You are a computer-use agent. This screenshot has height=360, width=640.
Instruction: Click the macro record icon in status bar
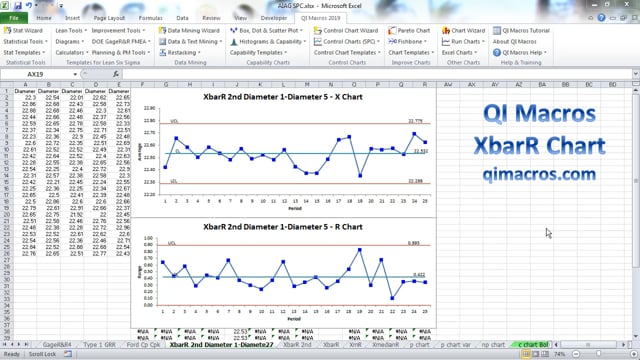(68, 354)
